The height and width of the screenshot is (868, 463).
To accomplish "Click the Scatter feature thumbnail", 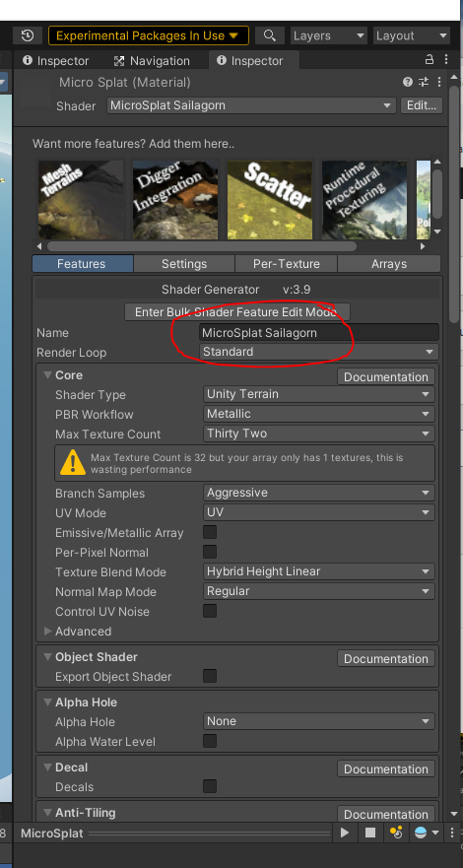I will coord(270,199).
